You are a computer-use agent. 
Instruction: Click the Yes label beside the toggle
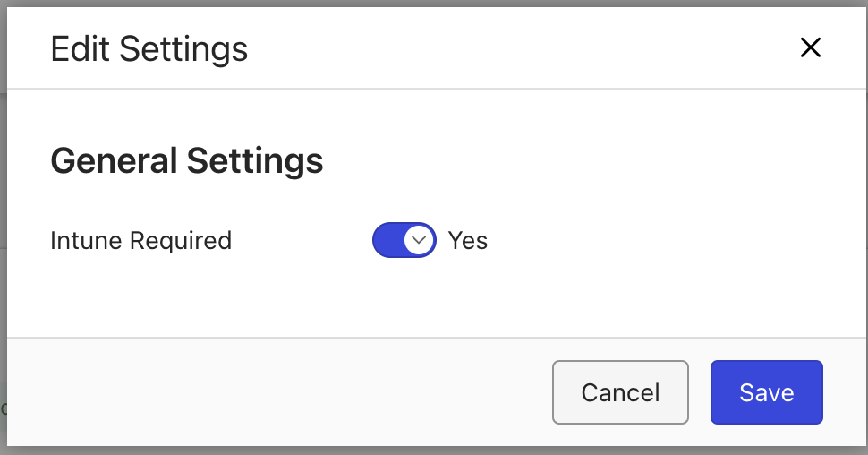point(468,240)
